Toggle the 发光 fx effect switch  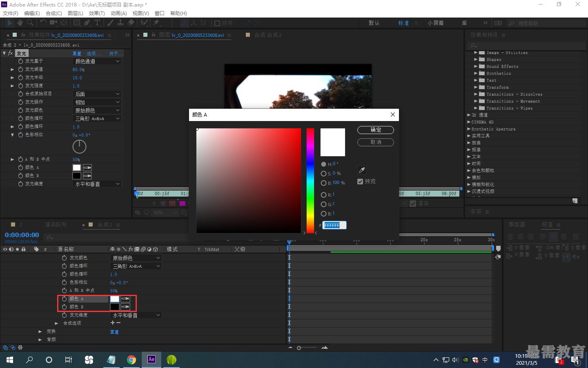pyautogui.click(x=11, y=53)
